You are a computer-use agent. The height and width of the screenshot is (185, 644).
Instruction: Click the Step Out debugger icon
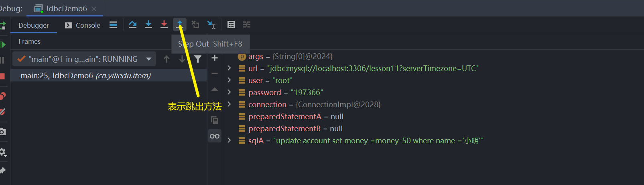click(180, 25)
